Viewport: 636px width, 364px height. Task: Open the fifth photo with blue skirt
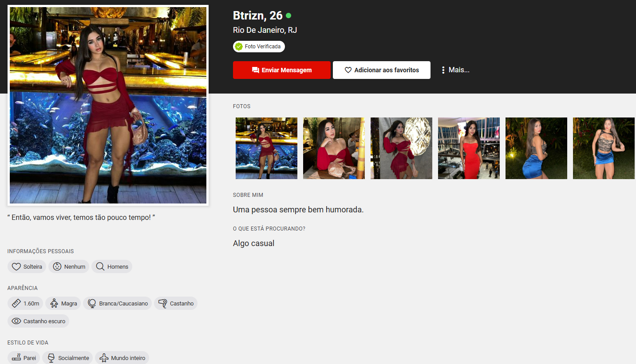coord(536,148)
